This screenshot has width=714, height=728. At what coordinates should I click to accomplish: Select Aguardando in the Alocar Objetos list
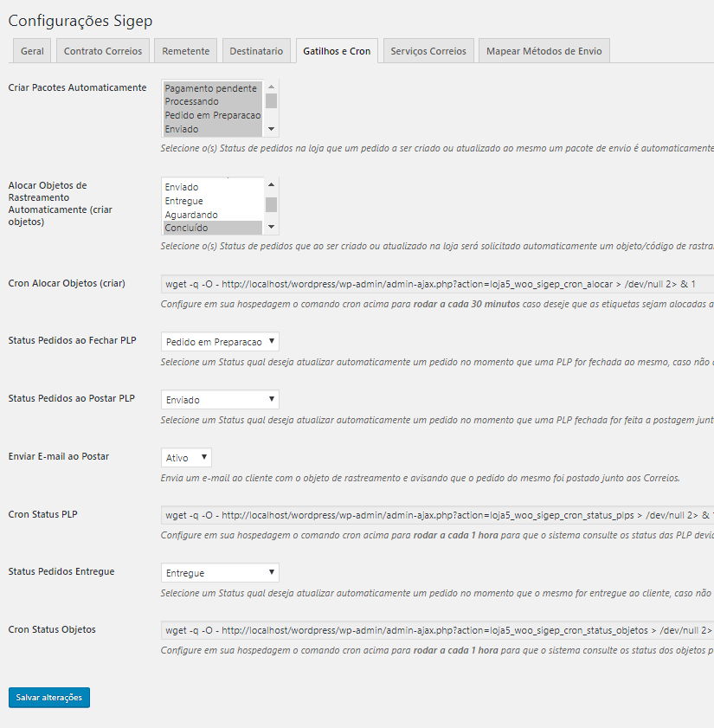click(211, 215)
